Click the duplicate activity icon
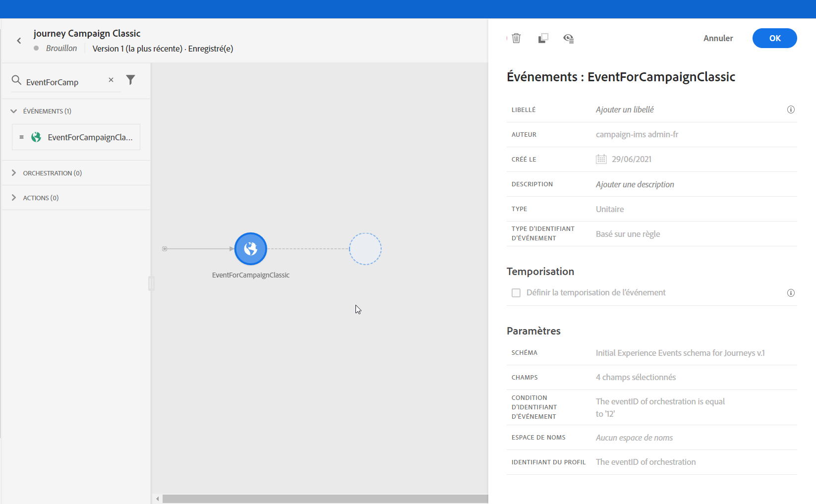Screen dimensions: 816x504 coord(543,38)
